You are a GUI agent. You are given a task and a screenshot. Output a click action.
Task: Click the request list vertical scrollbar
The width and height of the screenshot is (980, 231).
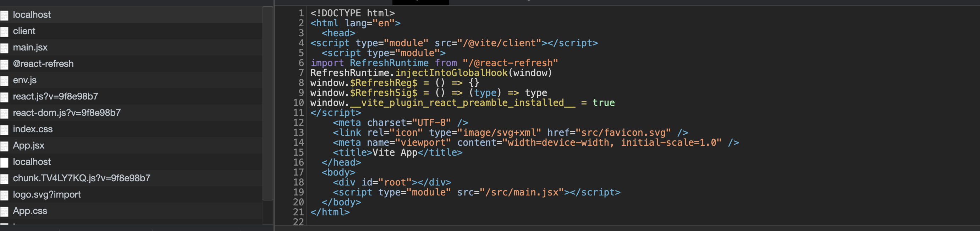pos(268,103)
